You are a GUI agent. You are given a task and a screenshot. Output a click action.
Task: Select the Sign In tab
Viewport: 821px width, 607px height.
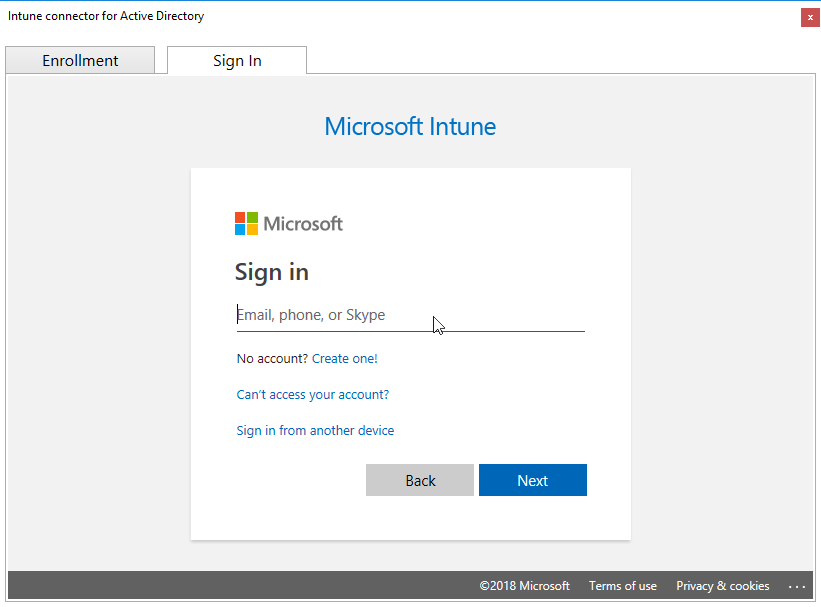tap(237, 60)
